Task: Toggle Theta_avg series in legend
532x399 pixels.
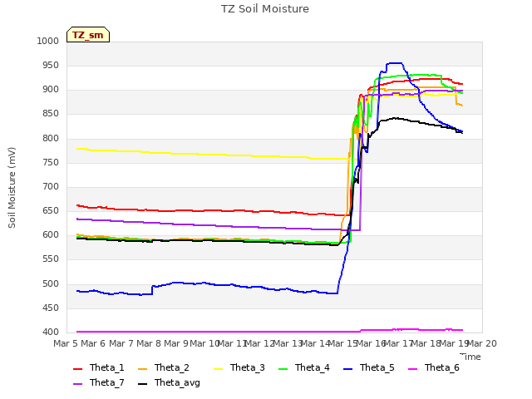Action: click(x=169, y=382)
